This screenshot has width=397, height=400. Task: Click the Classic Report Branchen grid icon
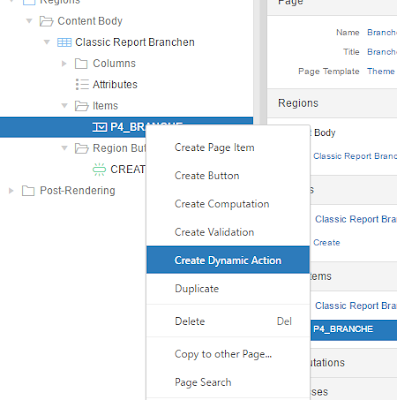[64, 43]
